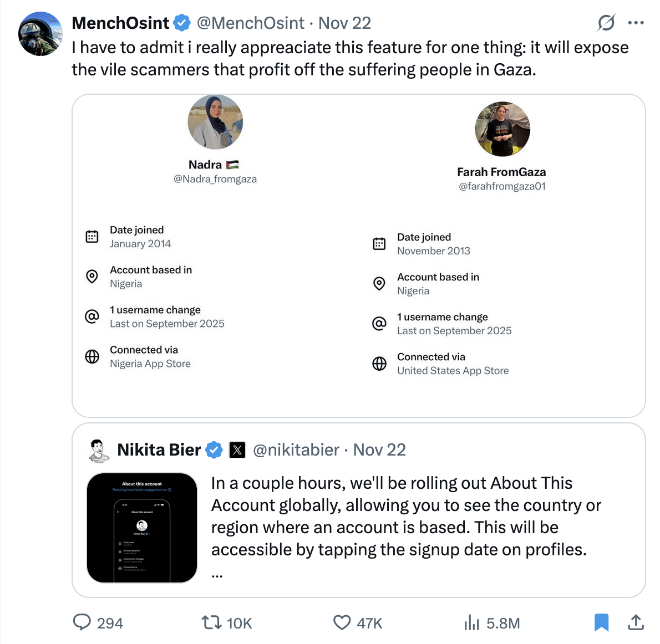Share the post via the upload icon

point(636,623)
